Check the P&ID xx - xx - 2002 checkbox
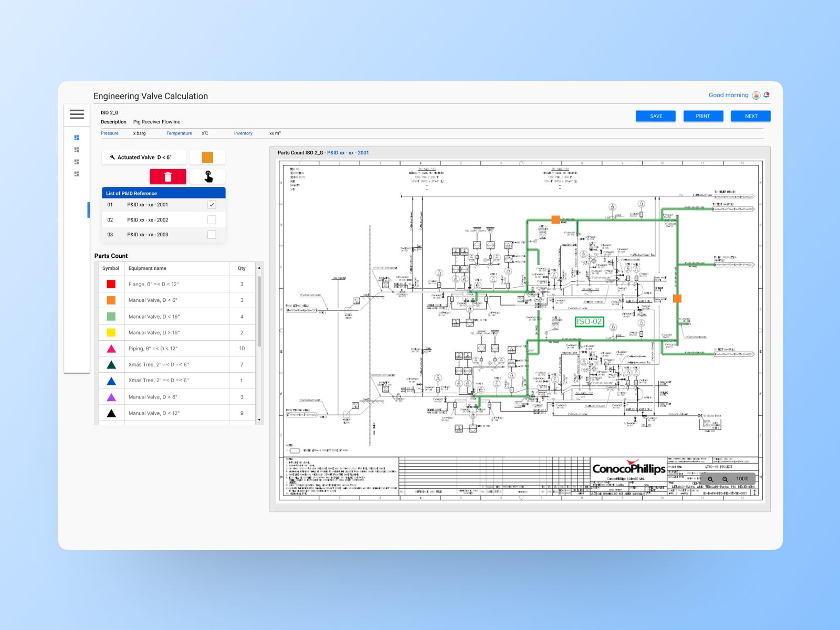Screen dimensions: 840x630 pyautogui.click(x=212, y=219)
